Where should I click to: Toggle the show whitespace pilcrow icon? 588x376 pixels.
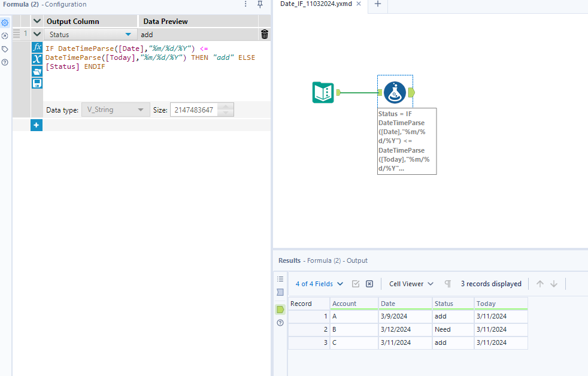click(x=448, y=284)
